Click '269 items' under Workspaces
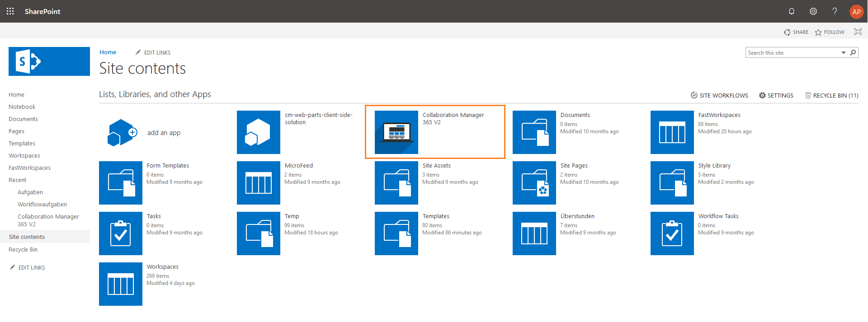 (x=158, y=276)
